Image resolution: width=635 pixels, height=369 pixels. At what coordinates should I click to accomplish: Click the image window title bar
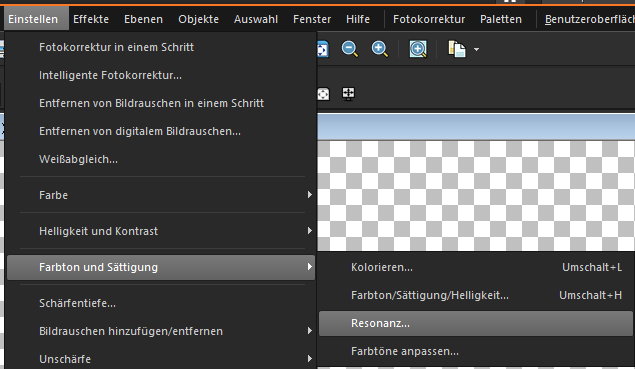[476, 127]
